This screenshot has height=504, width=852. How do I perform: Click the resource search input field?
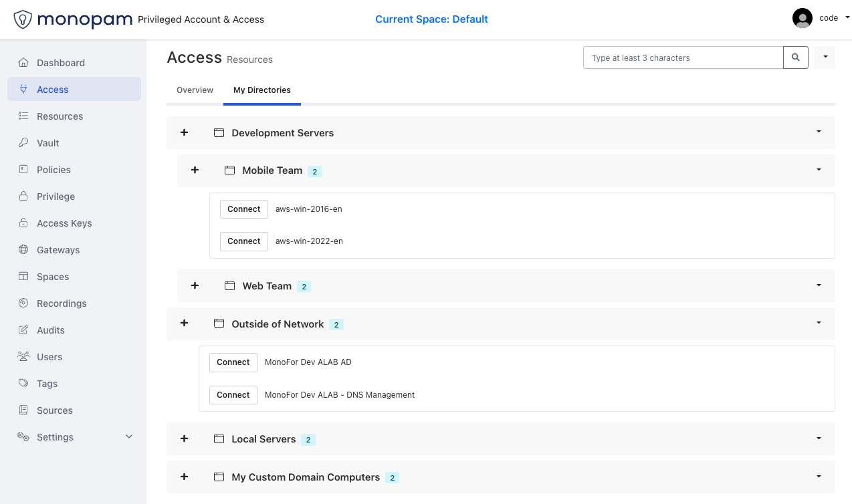(682, 58)
